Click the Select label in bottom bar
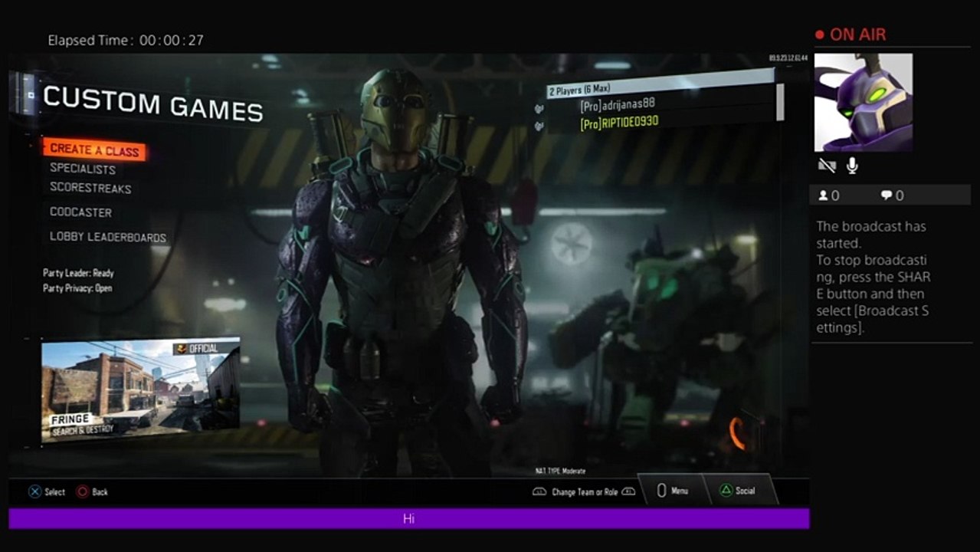The image size is (980, 552). tap(54, 492)
